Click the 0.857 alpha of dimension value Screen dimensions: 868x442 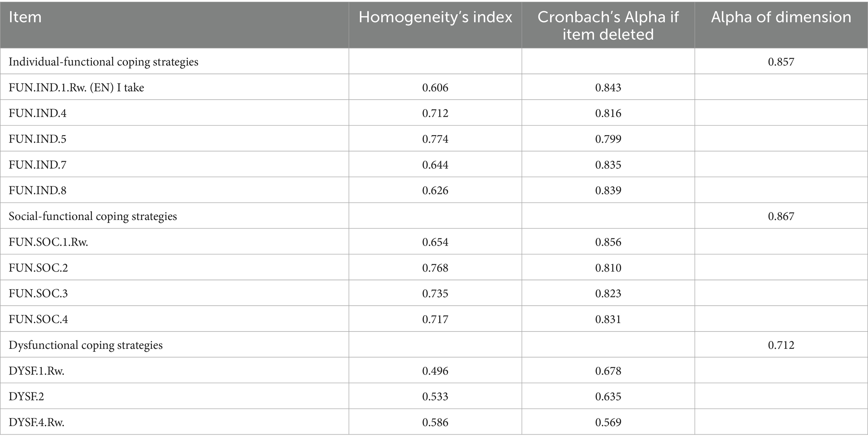781,62
